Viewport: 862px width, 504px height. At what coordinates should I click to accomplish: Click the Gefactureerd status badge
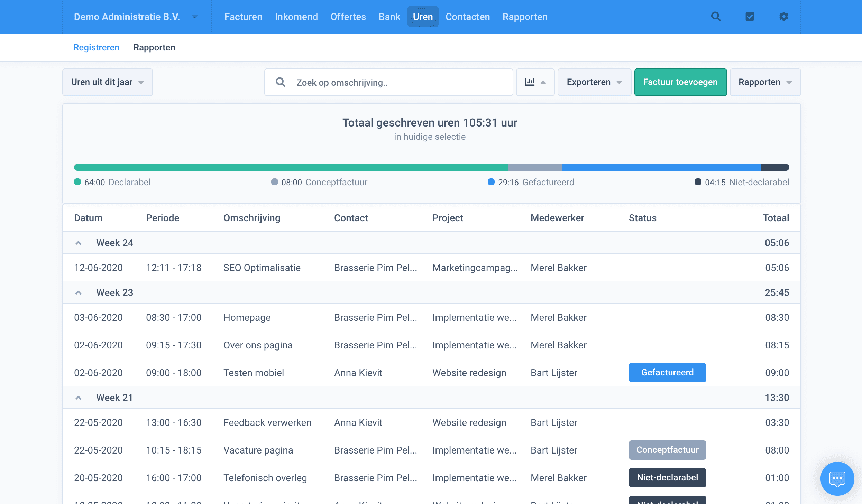pyautogui.click(x=667, y=373)
